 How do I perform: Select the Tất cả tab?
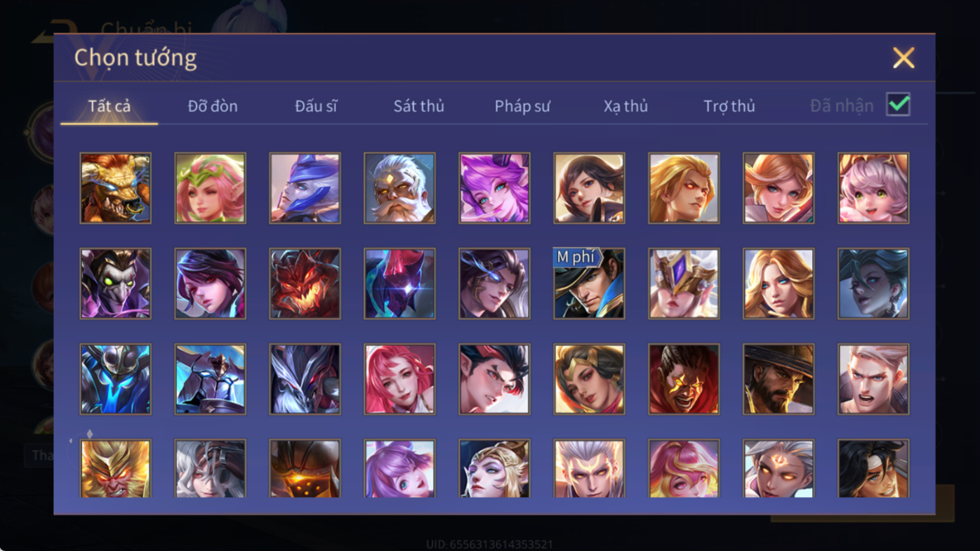tap(109, 106)
